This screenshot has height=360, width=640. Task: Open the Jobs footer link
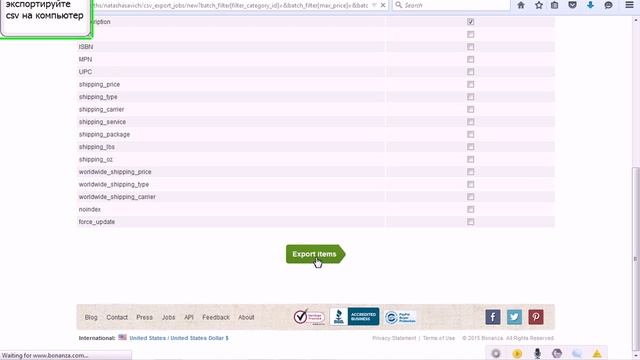coord(168,317)
